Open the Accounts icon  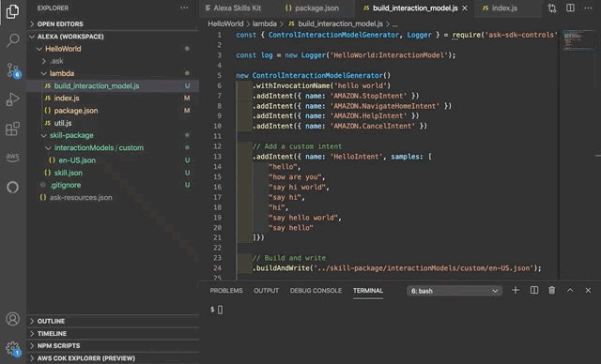[12, 318]
